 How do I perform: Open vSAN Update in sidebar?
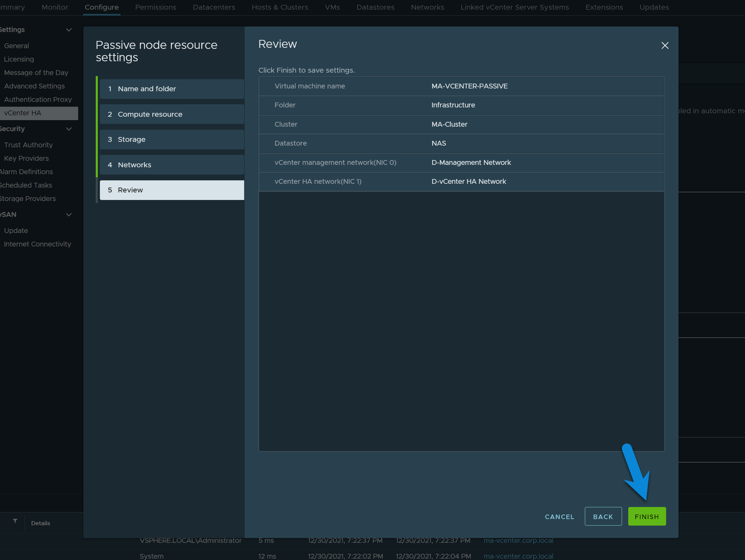pos(16,231)
